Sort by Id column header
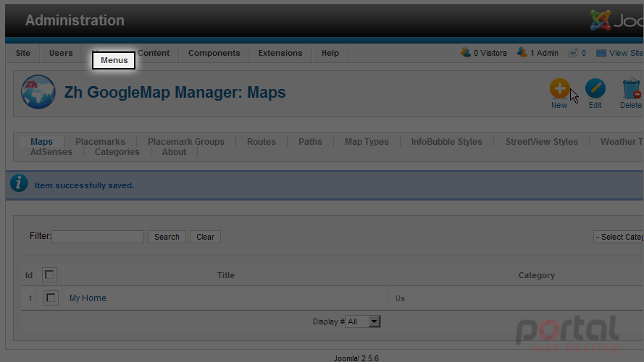Screen dimensions: 644x362 tap(29, 275)
